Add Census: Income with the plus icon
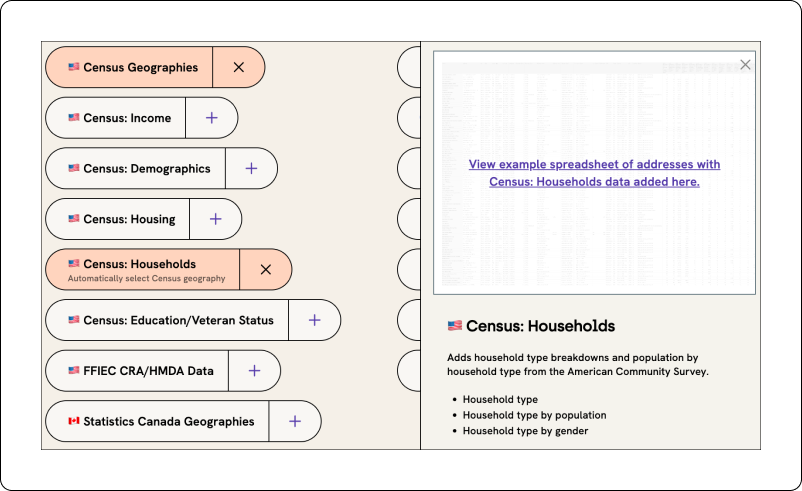The width and height of the screenshot is (802, 491). (212, 118)
